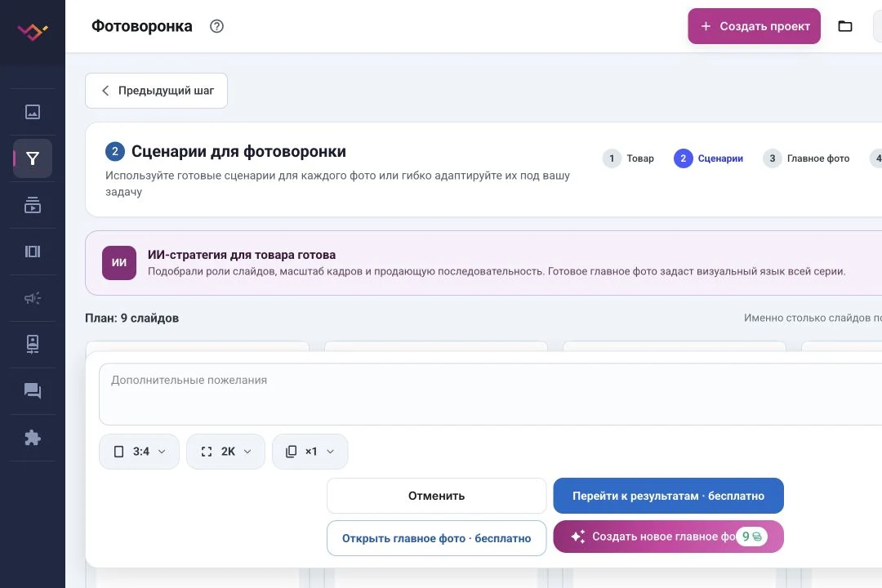Go to step 1 Товар
The image size is (882, 588).
click(628, 158)
